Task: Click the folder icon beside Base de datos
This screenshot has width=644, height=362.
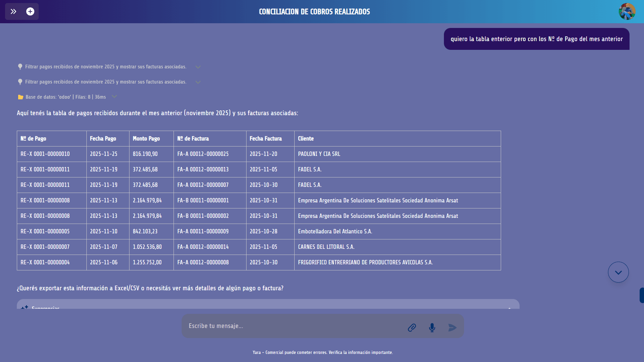Action: [21, 97]
